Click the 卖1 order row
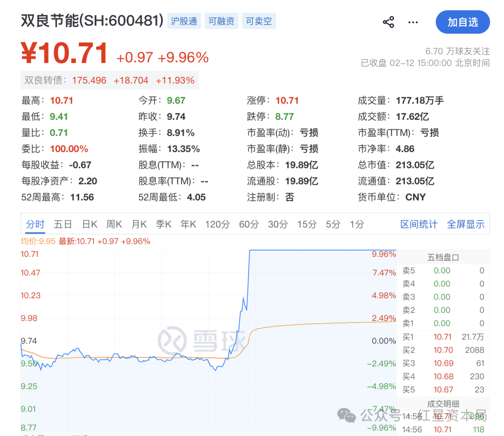This screenshot has width=504, height=436. 443,323
